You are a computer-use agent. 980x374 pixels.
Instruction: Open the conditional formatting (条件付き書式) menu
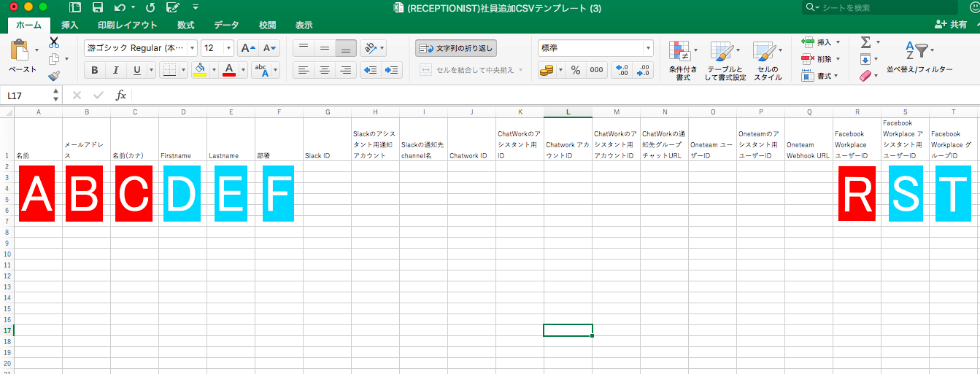click(x=683, y=60)
